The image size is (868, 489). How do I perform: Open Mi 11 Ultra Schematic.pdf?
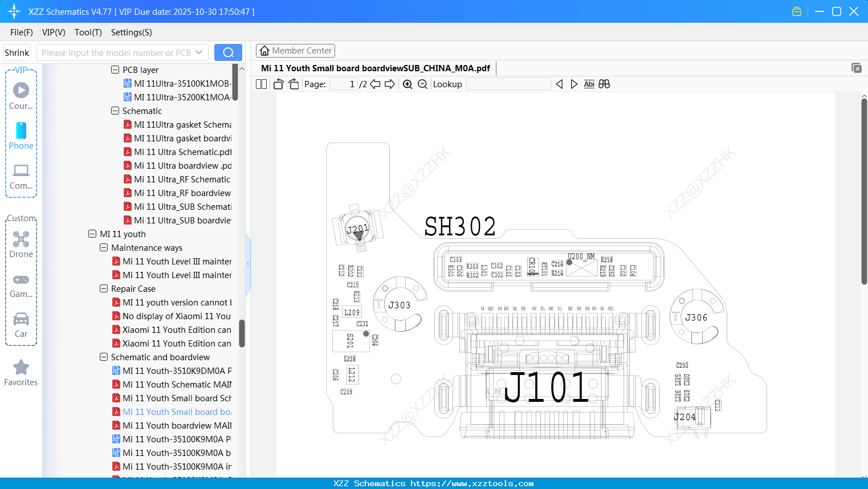pos(181,152)
